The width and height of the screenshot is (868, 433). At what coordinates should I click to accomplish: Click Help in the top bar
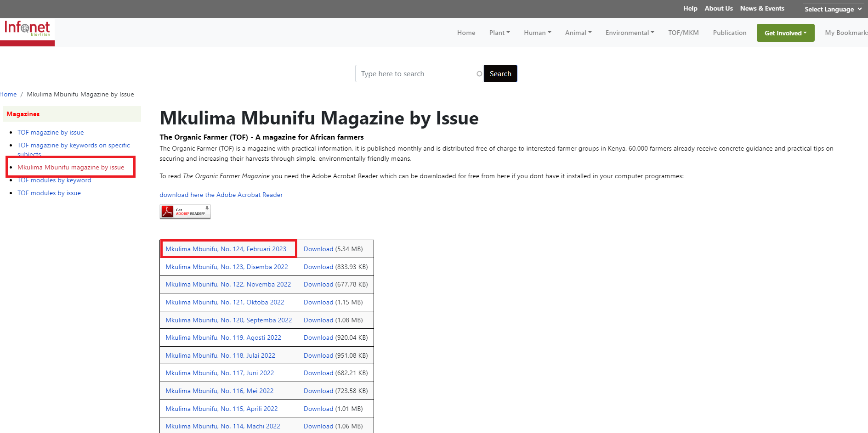point(690,8)
